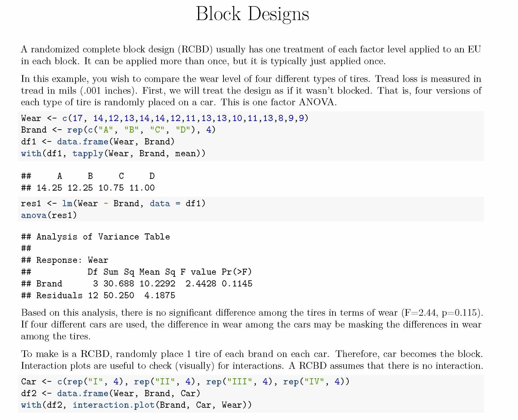Viewport: 518px width, 420px height.
Task: Click the 'rep' function in Brand assignment
Action: (x=75, y=130)
